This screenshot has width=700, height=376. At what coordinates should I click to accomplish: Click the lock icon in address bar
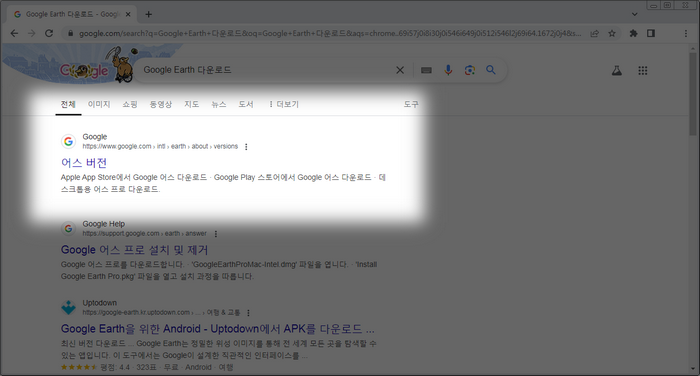point(70,33)
